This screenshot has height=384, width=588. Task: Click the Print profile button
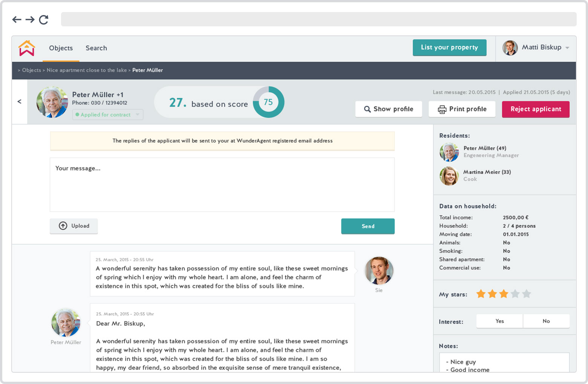coord(462,109)
